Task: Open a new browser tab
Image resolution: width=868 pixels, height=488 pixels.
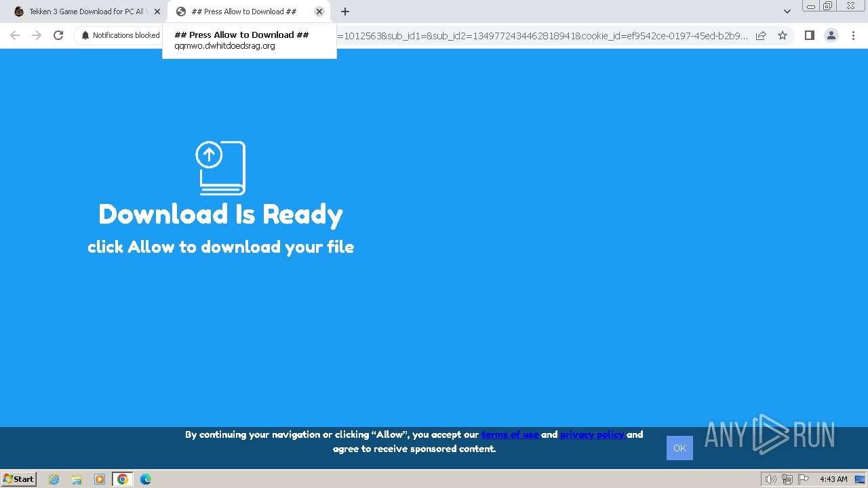Action: click(x=345, y=12)
